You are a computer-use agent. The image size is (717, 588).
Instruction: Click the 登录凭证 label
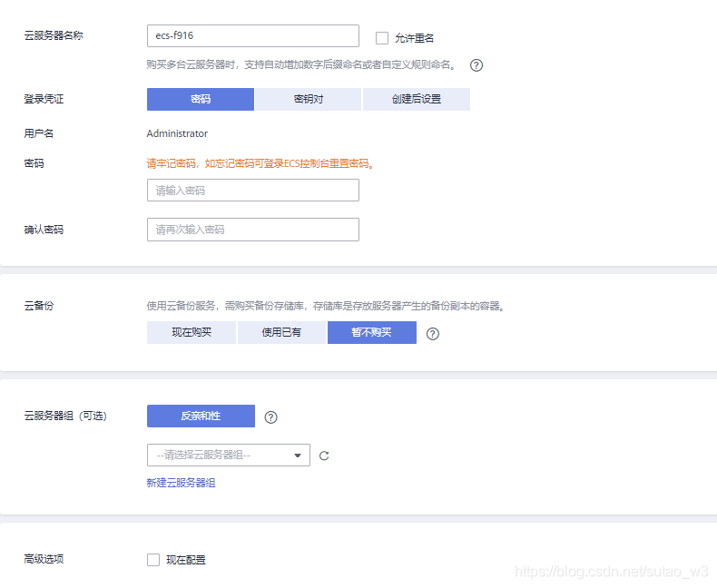(44, 99)
